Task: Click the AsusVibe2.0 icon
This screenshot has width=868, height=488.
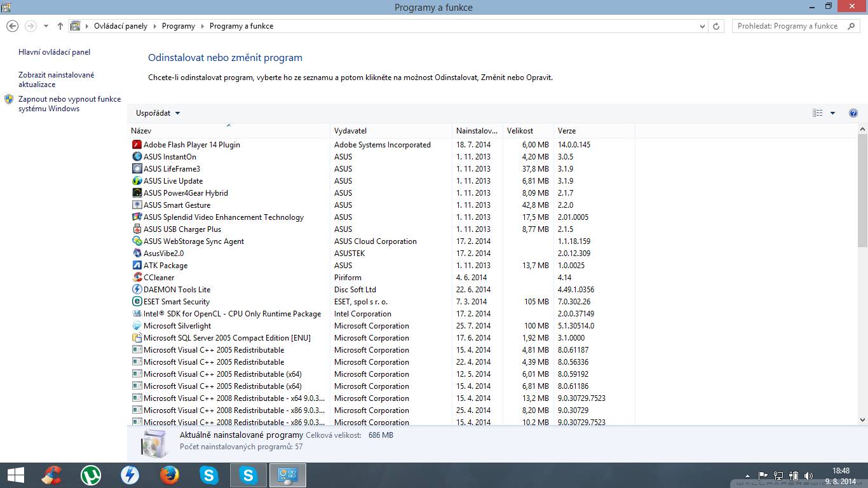Action: pyautogui.click(x=137, y=254)
